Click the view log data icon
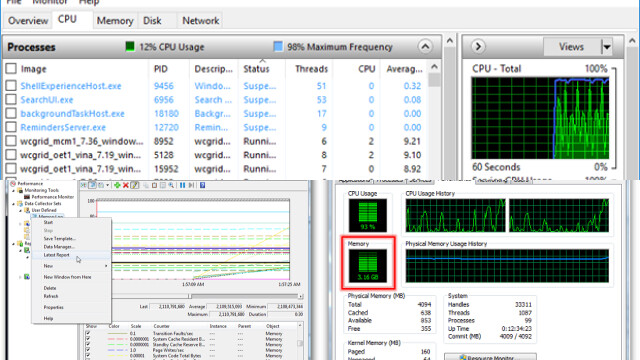The width and height of the screenshot is (640, 360). (x=92, y=185)
